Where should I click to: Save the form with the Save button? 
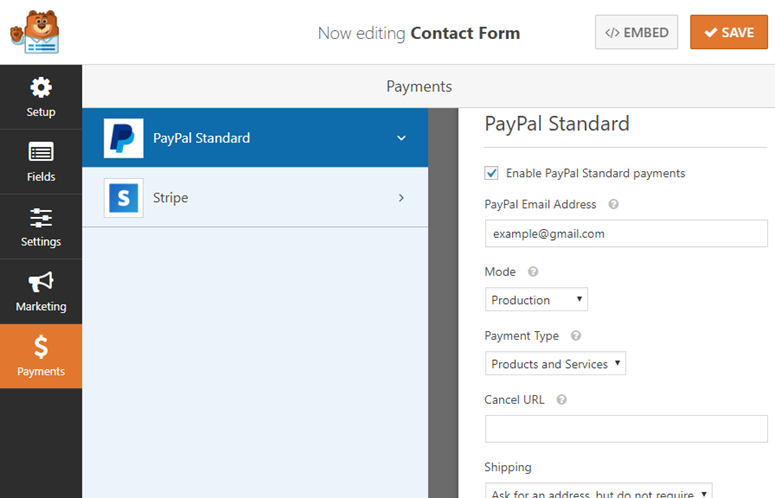729,32
